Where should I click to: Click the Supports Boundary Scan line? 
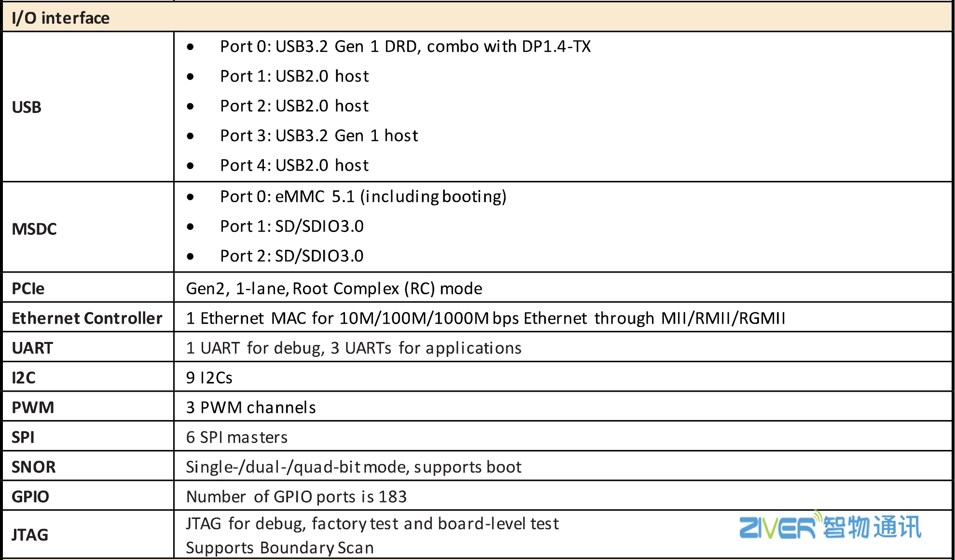(280, 548)
